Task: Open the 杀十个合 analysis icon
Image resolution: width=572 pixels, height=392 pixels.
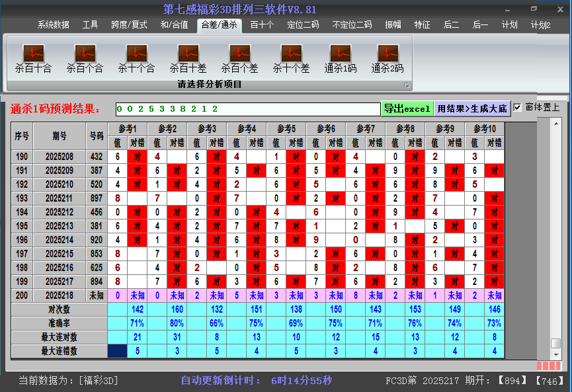Action: pyautogui.click(x=136, y=59)
